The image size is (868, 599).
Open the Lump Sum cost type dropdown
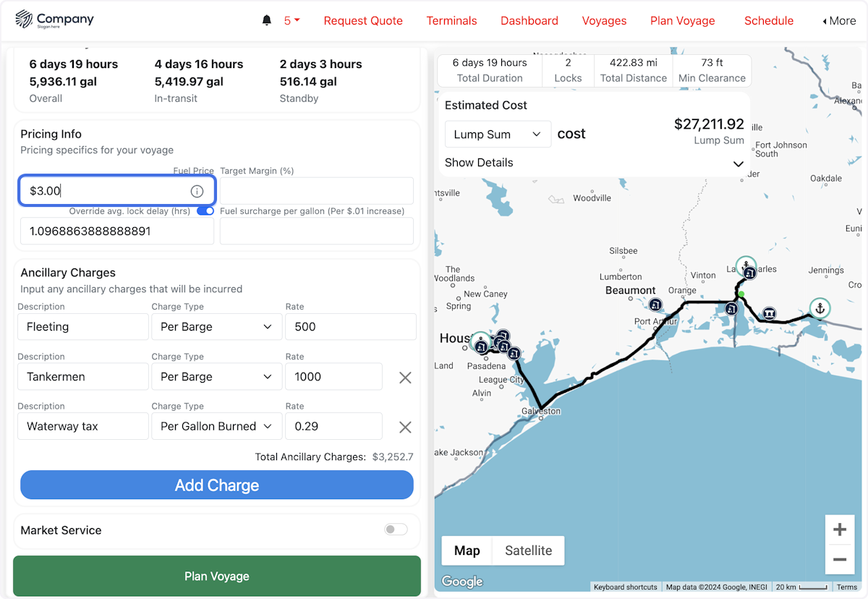(497, 135)
